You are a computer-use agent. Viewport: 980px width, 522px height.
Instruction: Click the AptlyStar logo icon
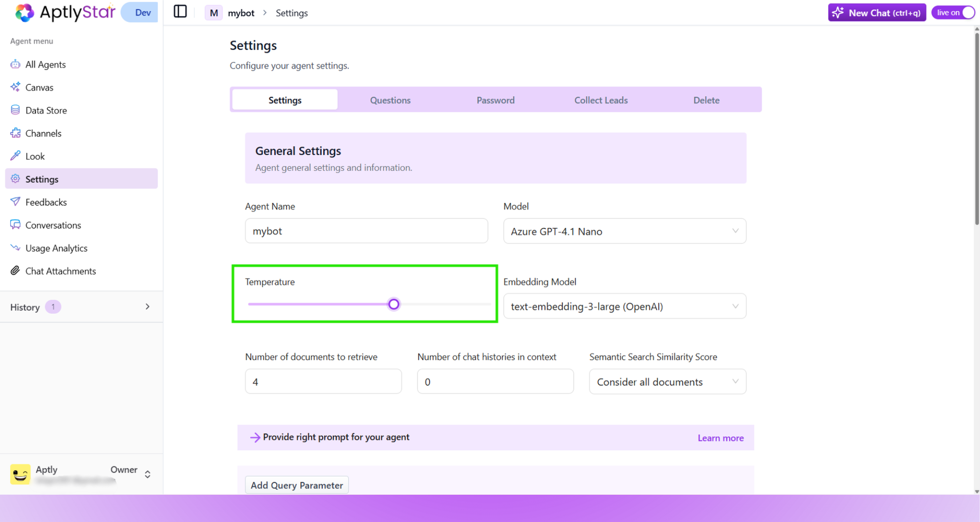(24, 13)
